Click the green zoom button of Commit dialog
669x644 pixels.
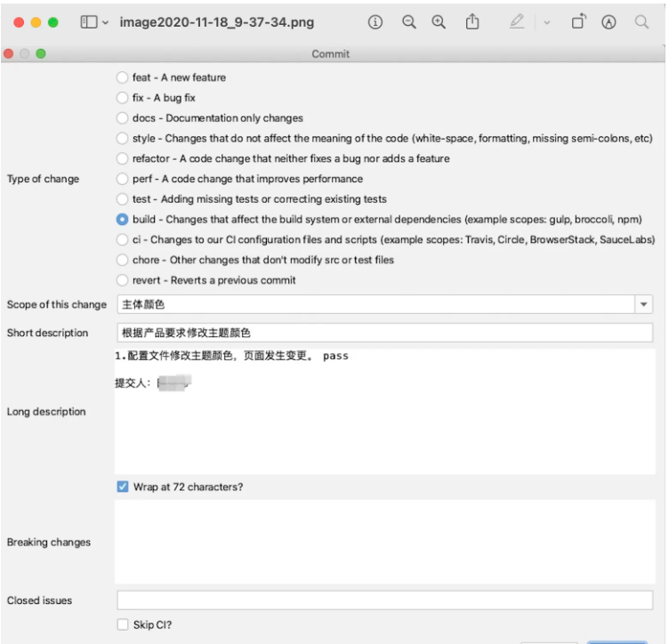coord(41,53)
